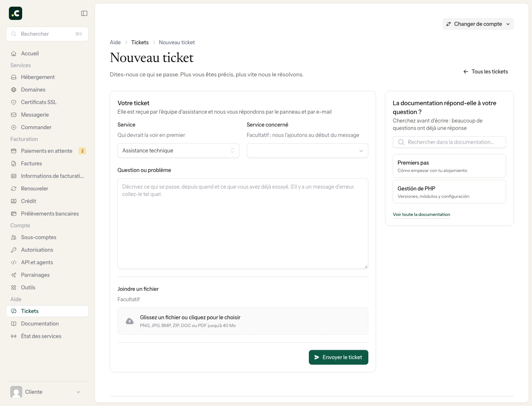Viewport: 532px width, 406px height.
Task: Follow the Voir toute la documentation link
Action: coord(422,214)
